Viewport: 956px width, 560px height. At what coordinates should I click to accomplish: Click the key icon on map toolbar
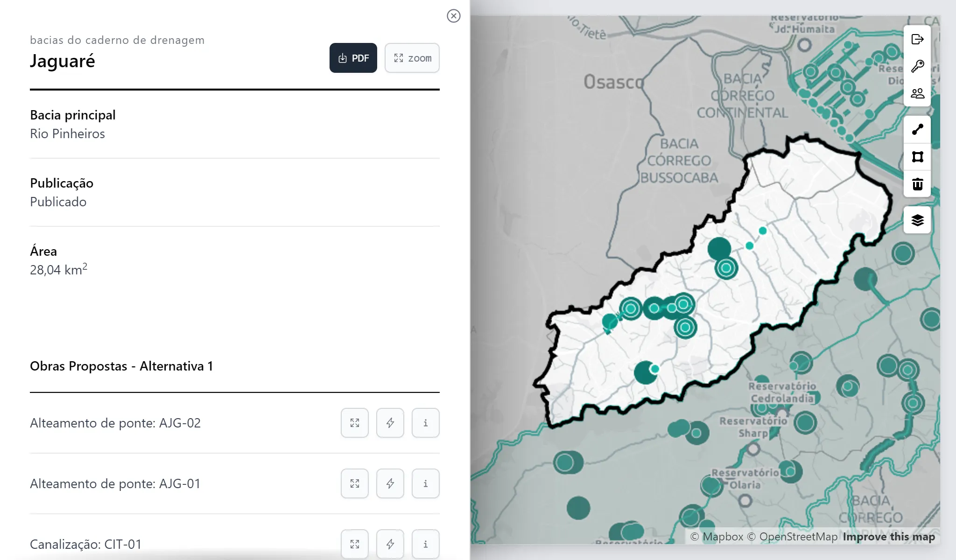tap(917, 66)
